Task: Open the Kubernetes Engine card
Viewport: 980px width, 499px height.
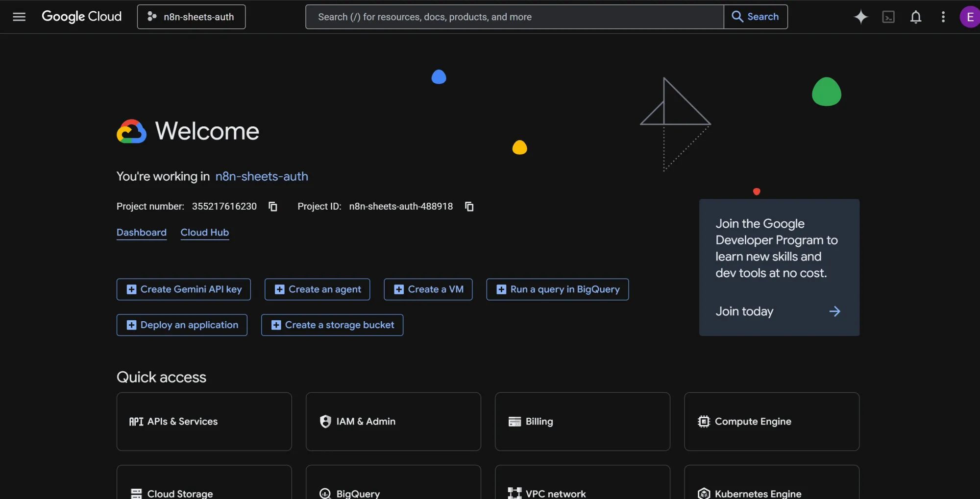Action: 772,482
